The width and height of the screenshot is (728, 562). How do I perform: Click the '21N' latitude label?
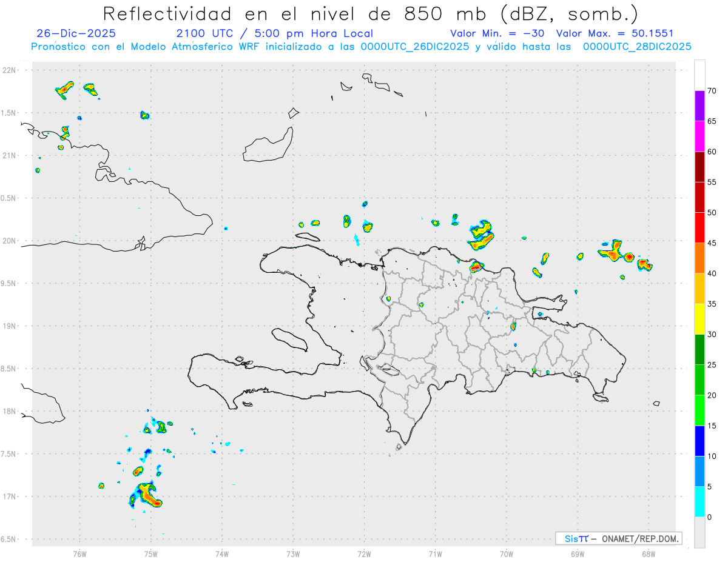point(10,156)
